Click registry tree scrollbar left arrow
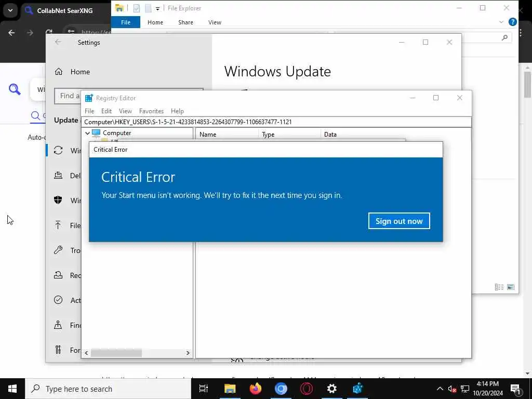The height and width of the screenshot is (399, 532). click(x=87, y=353)
